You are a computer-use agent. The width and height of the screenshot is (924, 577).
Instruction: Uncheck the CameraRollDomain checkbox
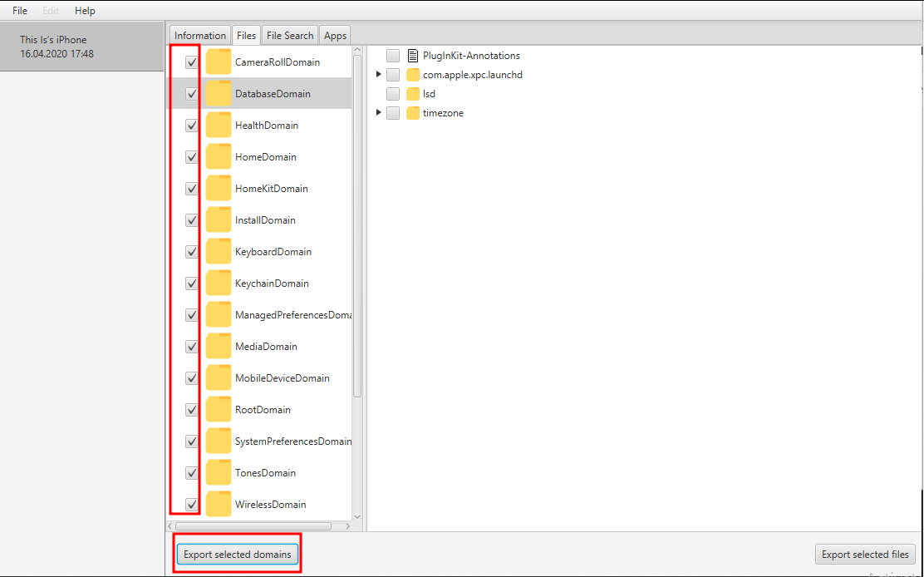pos(191,62)
